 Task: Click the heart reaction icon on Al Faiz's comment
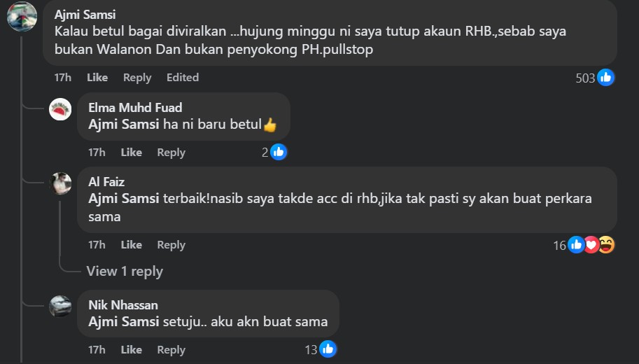[591, 244]
